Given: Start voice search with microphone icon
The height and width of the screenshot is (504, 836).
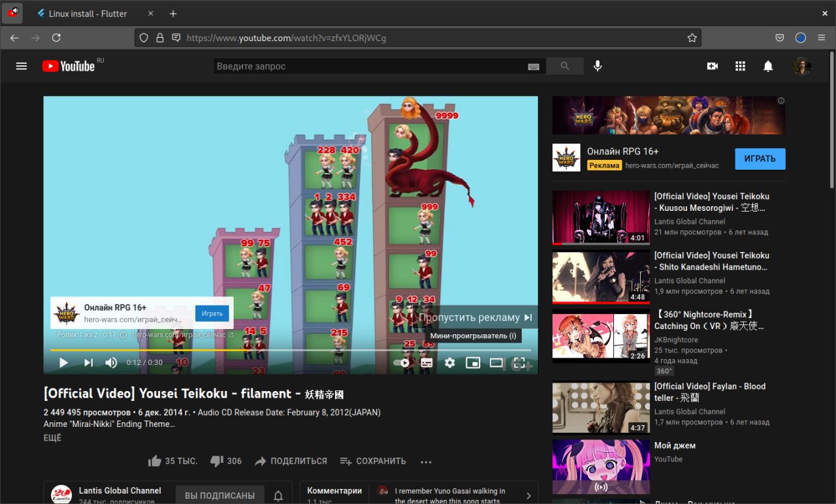Looking at the screenshot, I should coord(597,66).
